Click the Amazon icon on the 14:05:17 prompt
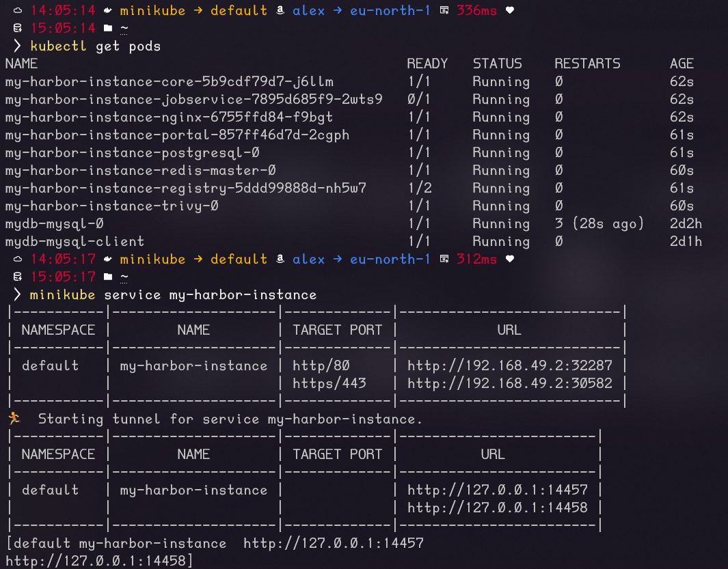The width and height of the screenshot is (728, 569). pos(280,259)
